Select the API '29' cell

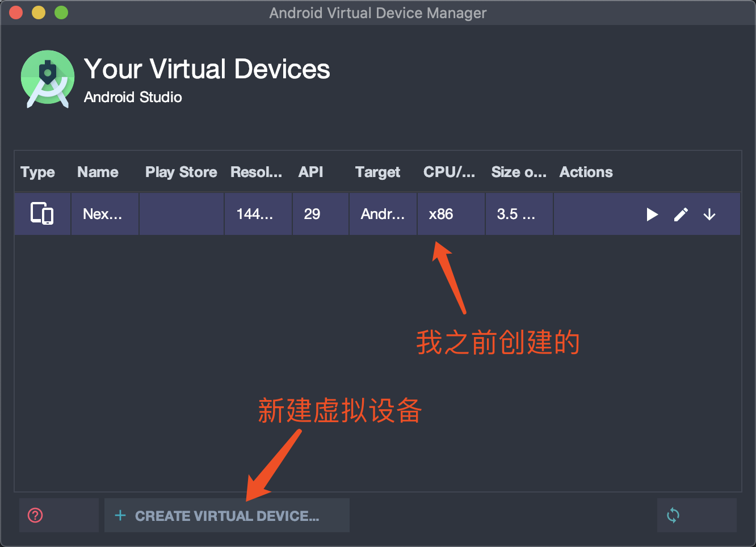coord(321,214)
